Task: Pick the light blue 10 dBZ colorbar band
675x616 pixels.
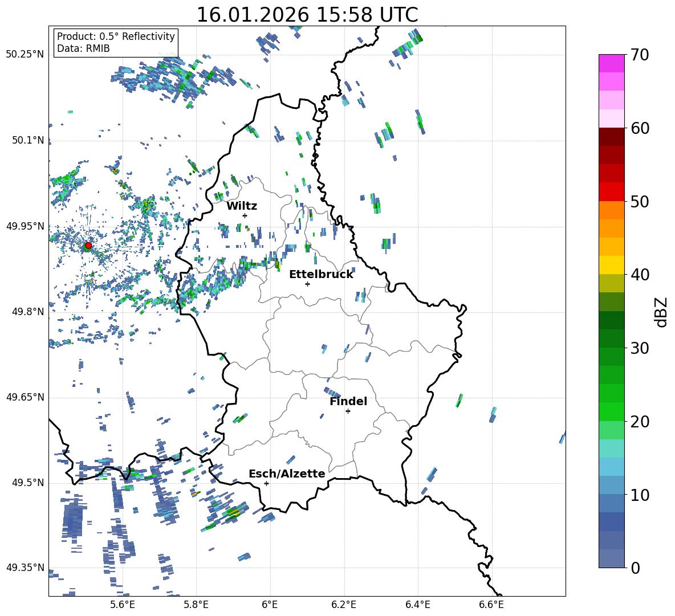Action: tap(612, 485)
